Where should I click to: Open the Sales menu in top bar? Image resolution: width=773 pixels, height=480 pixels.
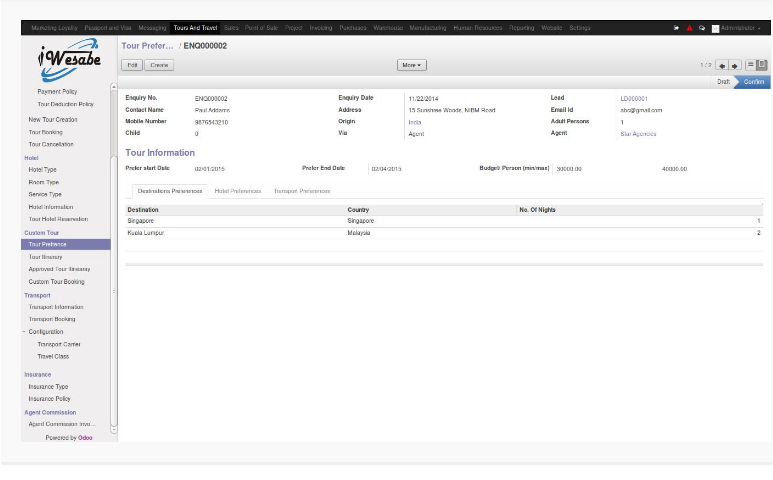point(231,28)
